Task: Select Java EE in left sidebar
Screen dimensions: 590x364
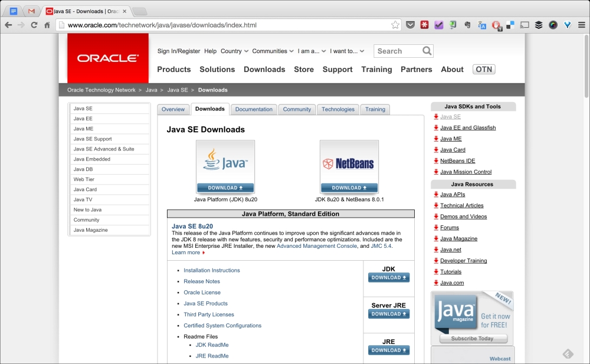Action: point(110,119)
